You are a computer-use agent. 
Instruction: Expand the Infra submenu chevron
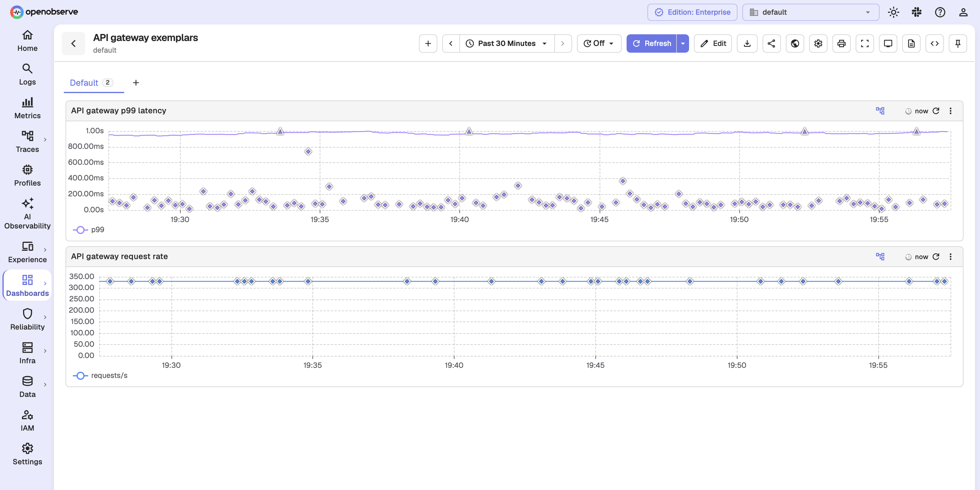pos(45,351)
